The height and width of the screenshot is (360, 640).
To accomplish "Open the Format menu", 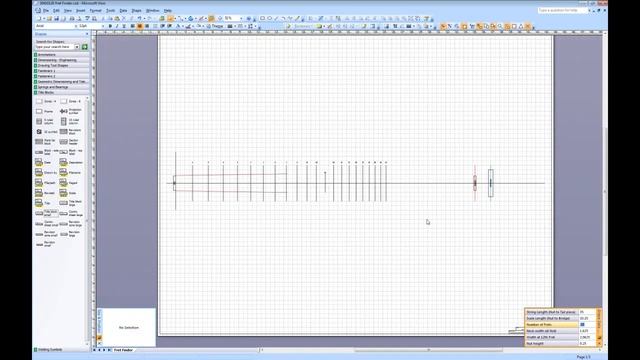I will (96, 10).
